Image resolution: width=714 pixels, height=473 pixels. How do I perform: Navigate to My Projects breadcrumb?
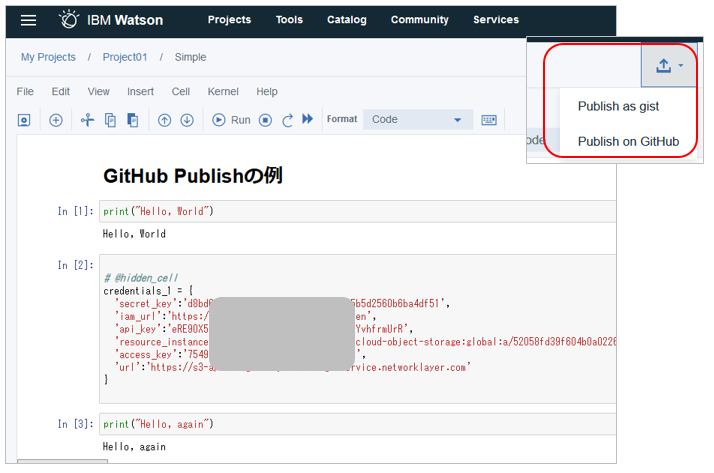tap(48, 57)
